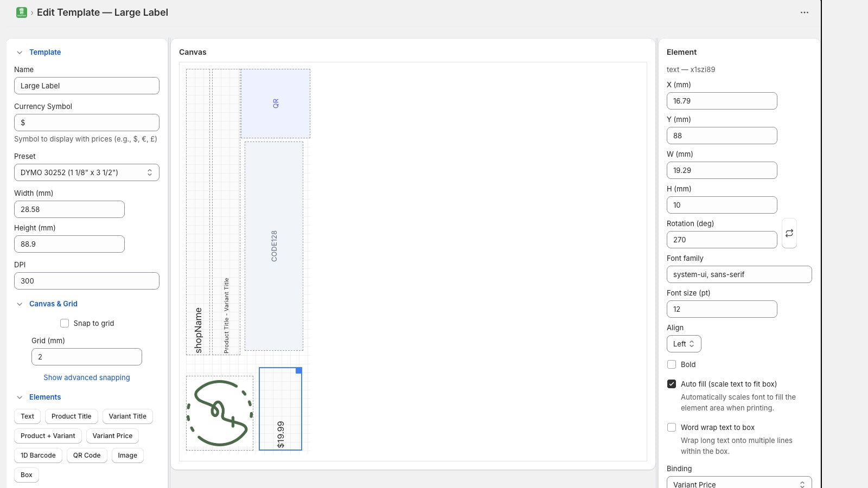This screenshot has height=488, width=868.
Task: Click the green app logo in the breadcrumb
Action: point(21,12)
